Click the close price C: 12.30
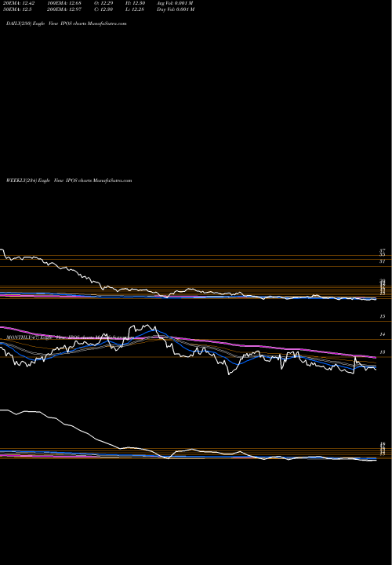Image resolution: width=392 pixels, height=565 pixels. 104,9
